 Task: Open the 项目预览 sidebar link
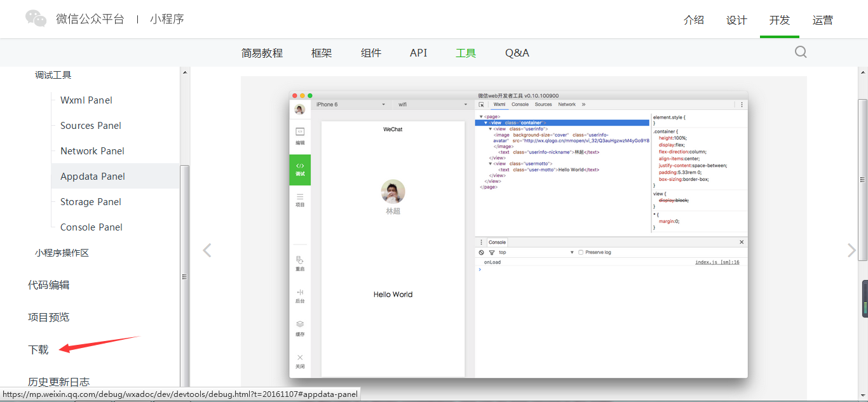tap(49, 318)
